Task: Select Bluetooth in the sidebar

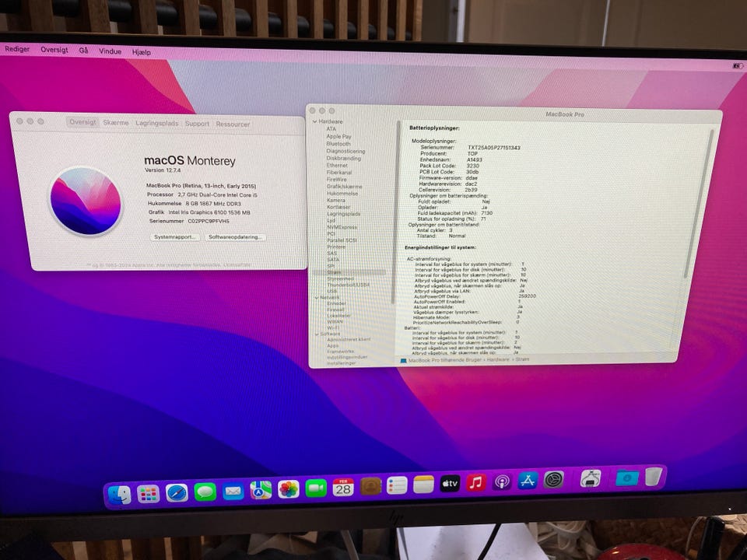Action: click(338, 144)
